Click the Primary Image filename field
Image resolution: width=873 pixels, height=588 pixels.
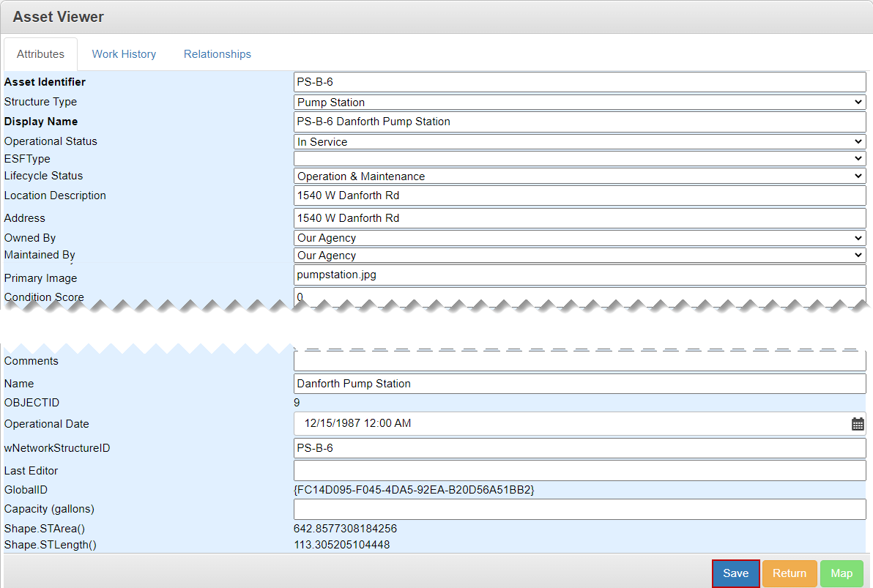click(x=579, y=275)
